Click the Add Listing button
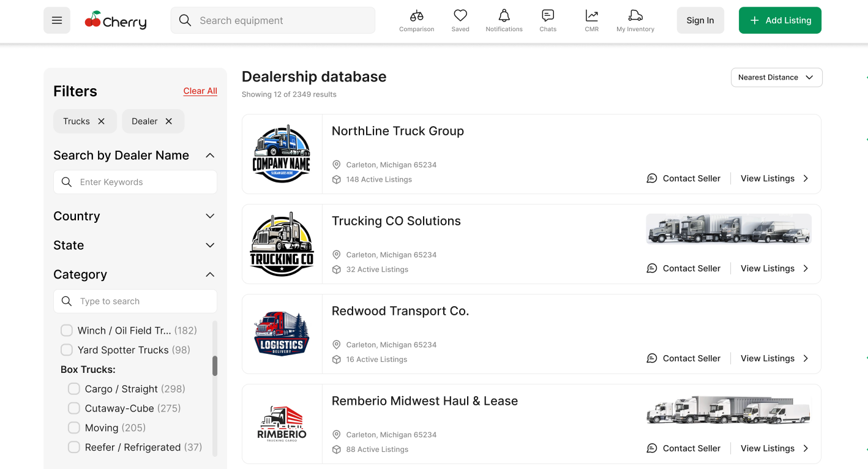Viewport: 868px width, 469px height. tap(780, 20)
